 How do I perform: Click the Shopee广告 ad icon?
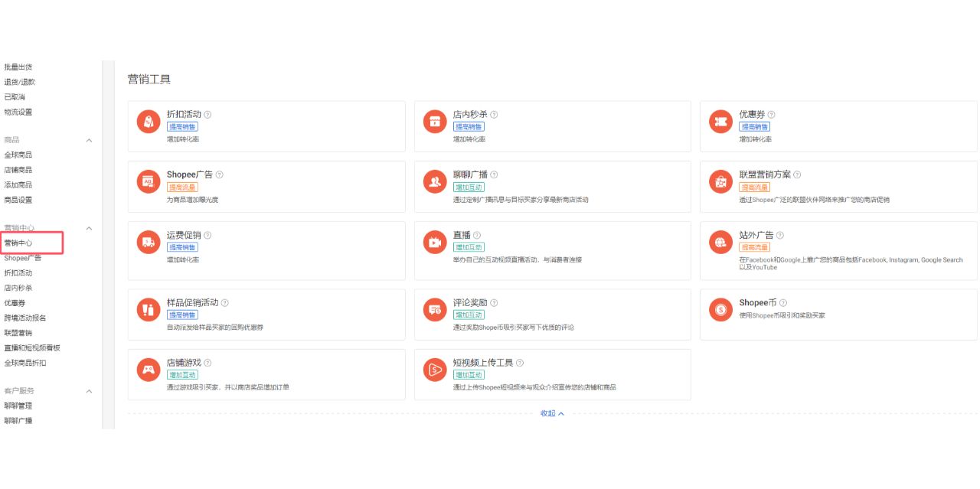(148, 182)
